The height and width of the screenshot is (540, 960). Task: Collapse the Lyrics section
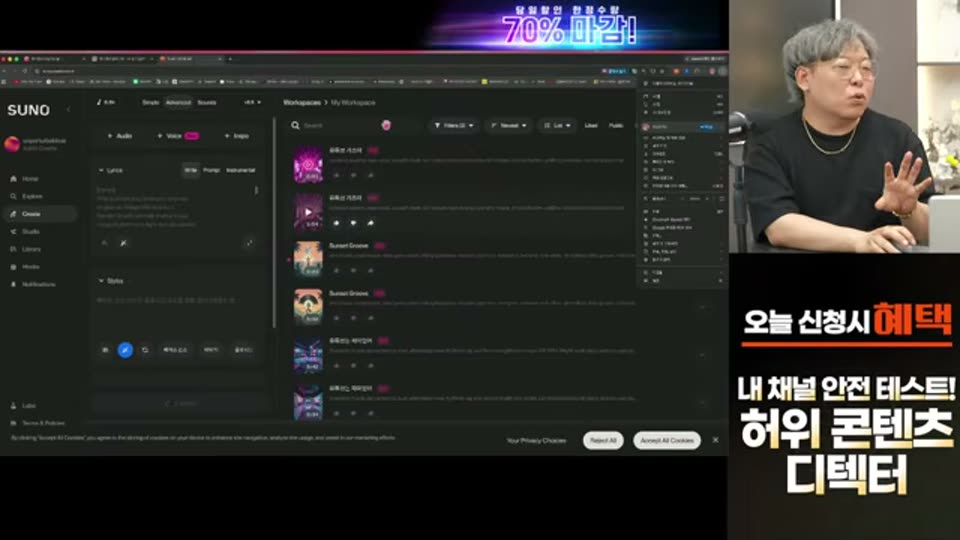(111, 170)
